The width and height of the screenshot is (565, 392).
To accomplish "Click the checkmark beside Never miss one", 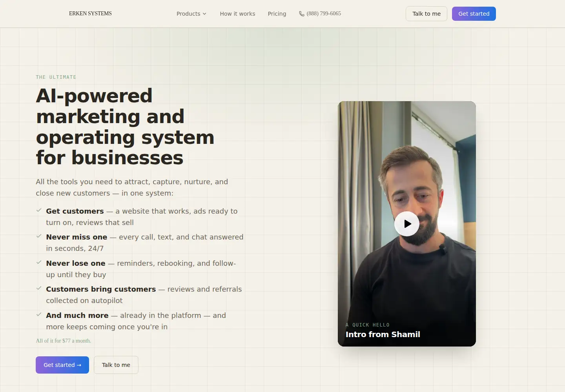I will tap(39, 236).
